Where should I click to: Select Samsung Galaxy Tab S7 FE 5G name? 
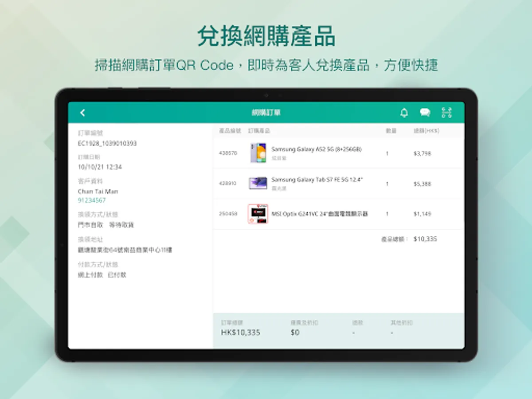coord(317,180)
